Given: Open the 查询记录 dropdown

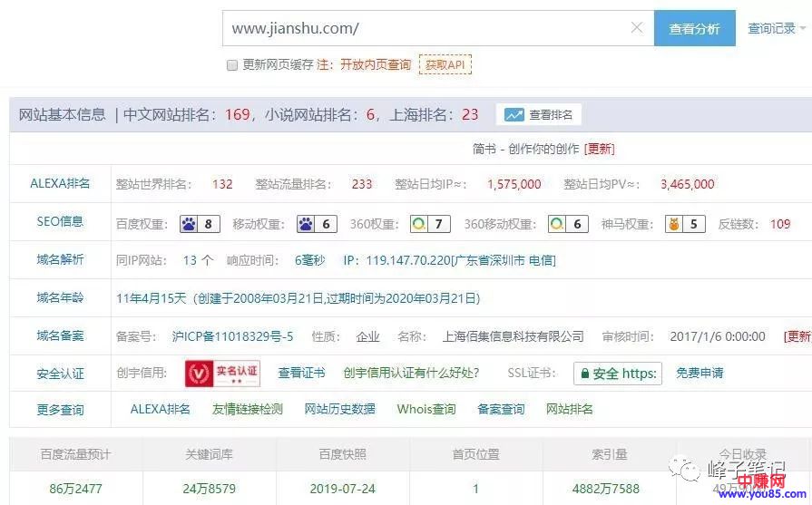Looking at the screenshot, I should pyautogui.click(x=776, y=29).
